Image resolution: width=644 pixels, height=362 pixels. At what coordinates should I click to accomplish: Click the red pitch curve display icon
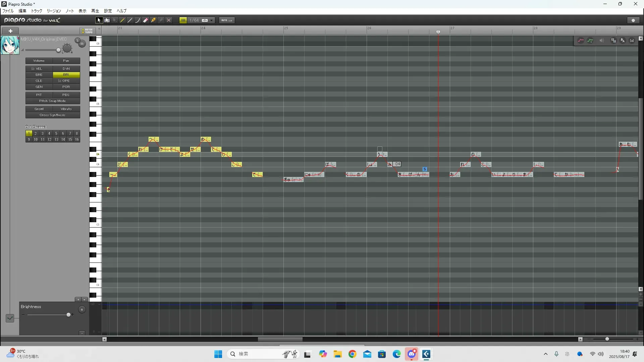581,41
